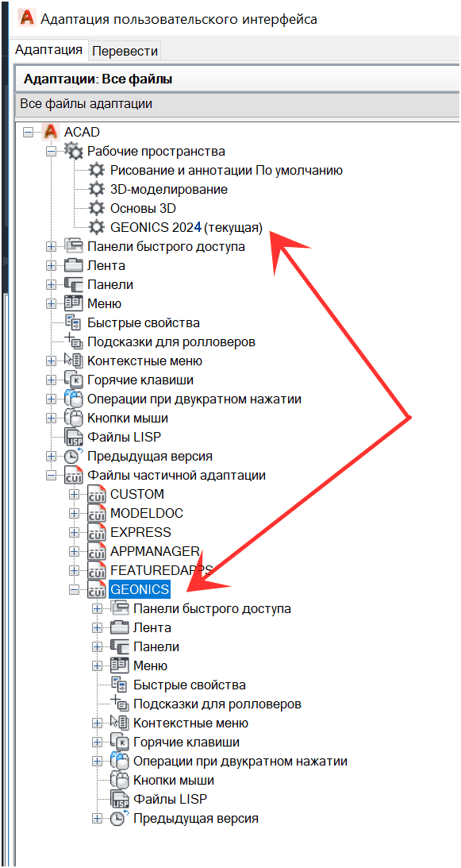Click the Кнопки мыши icon under GEONICS
Viewport: 461px width, 868px height.
(x=120, y=780)
